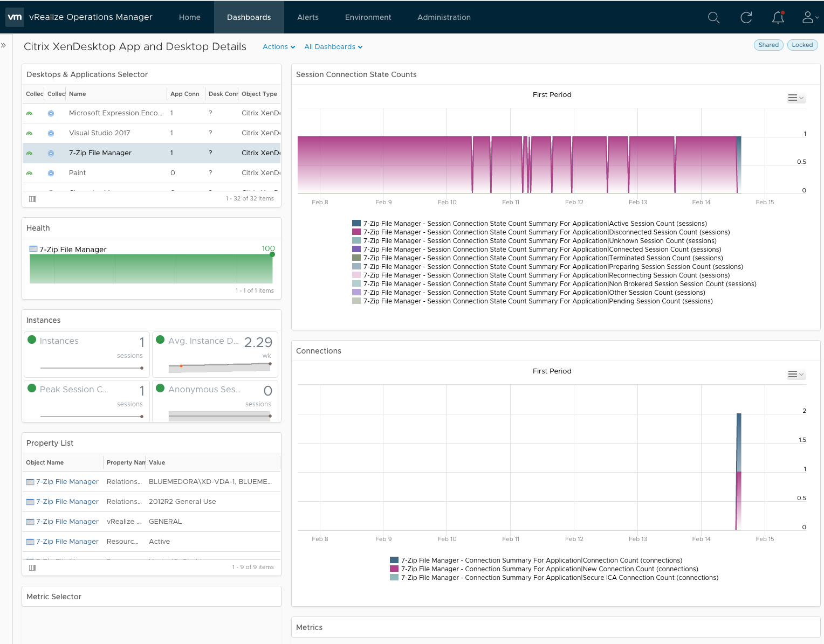
Task: Click Paint row green collection state icon
Action: tap(30, 173)
